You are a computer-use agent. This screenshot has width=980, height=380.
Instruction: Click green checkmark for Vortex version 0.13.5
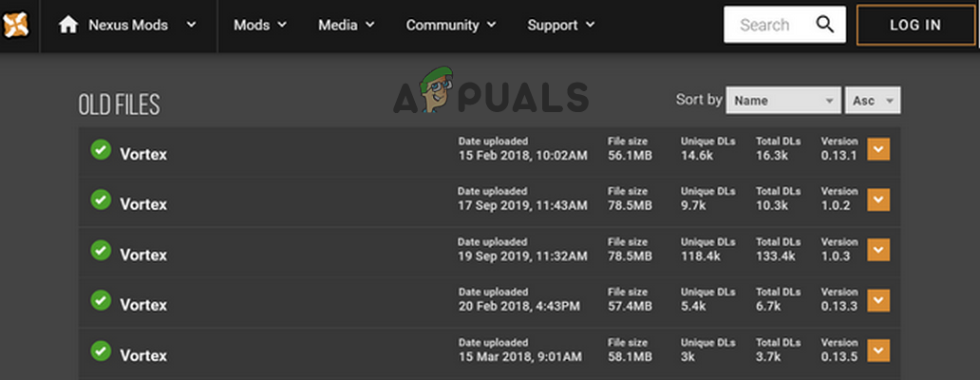pyautogui.click(x=100, y=351)
